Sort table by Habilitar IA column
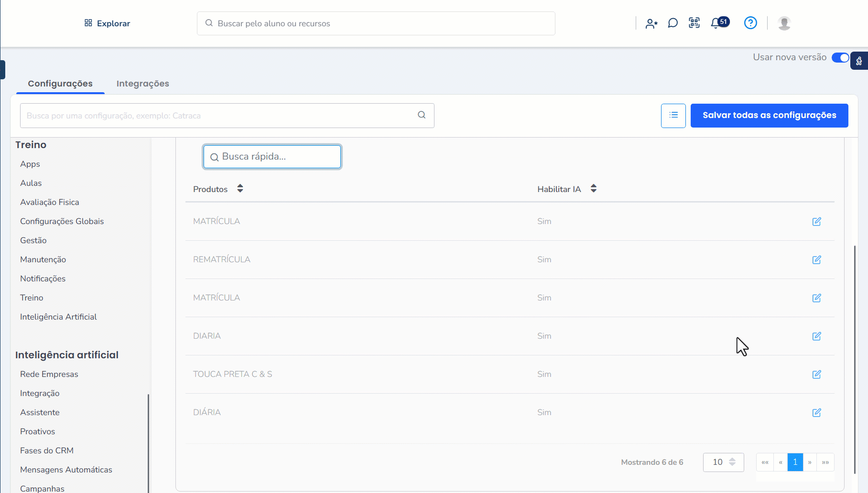 [593, 189]
